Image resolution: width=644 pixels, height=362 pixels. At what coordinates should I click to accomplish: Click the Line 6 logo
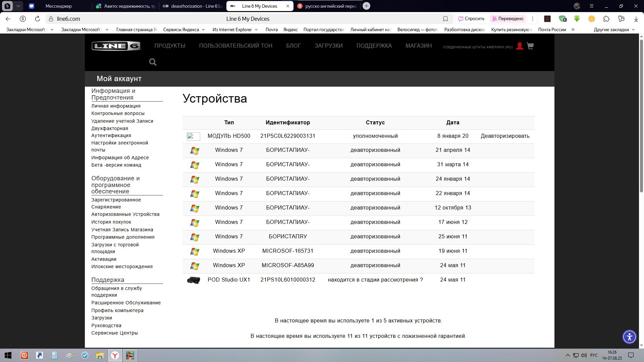pos(116,46)
